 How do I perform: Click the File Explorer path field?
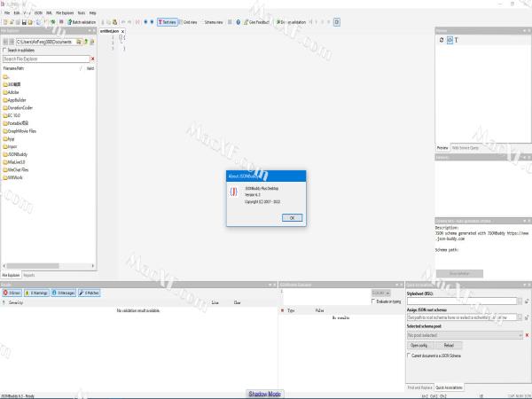(x=45, y=42)
